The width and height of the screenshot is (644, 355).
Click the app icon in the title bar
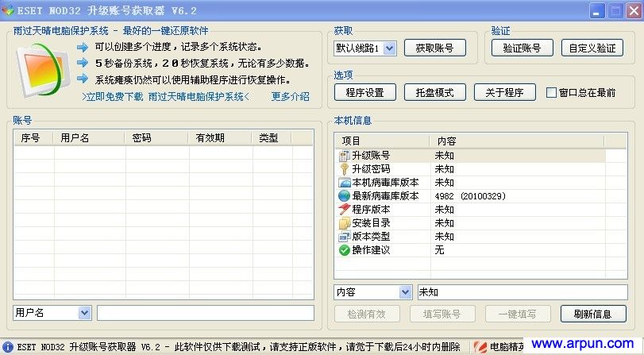click(7, 10)
